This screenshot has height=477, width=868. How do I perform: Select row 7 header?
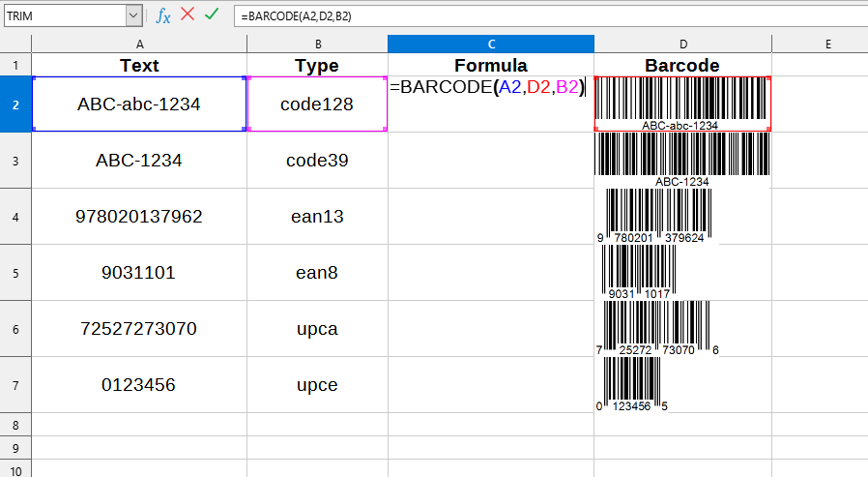(x=15, y=385)
